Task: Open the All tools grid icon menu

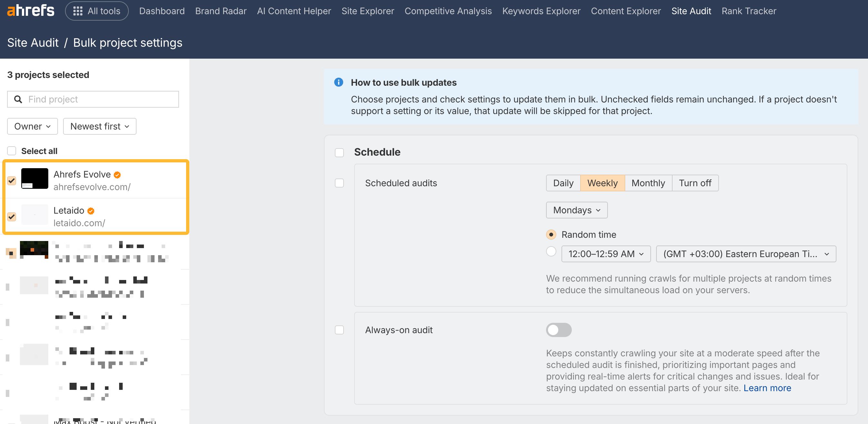Action: [78, 10]
